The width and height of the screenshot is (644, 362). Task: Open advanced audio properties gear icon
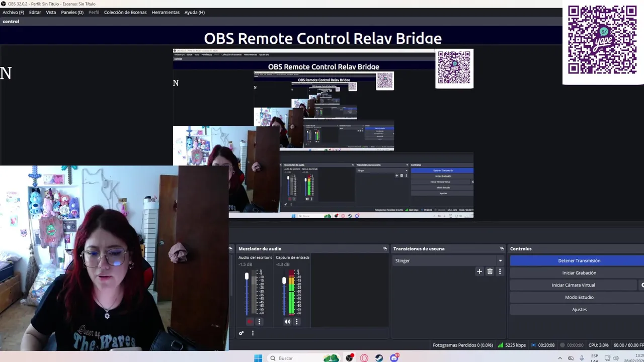[242, 333]
